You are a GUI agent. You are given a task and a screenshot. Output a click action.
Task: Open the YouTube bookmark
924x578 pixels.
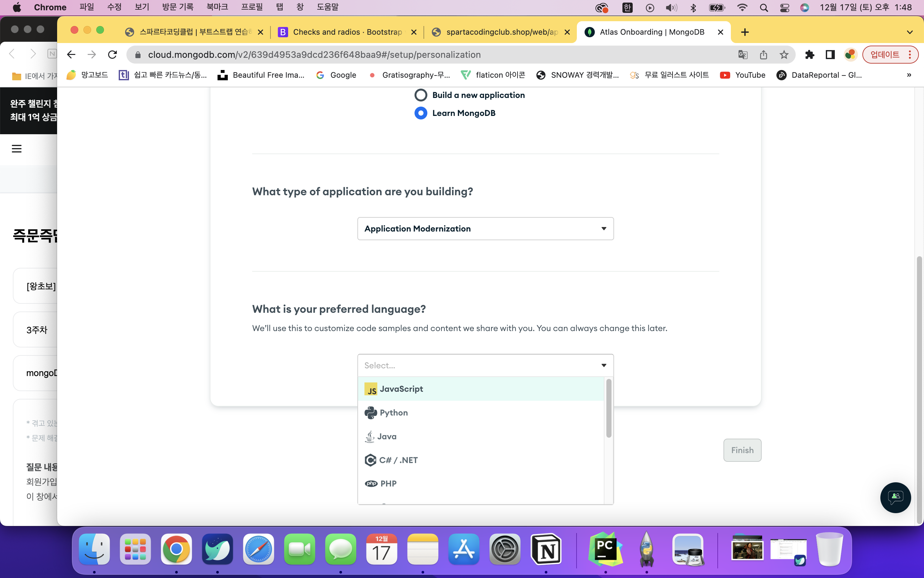coord(743,75)
